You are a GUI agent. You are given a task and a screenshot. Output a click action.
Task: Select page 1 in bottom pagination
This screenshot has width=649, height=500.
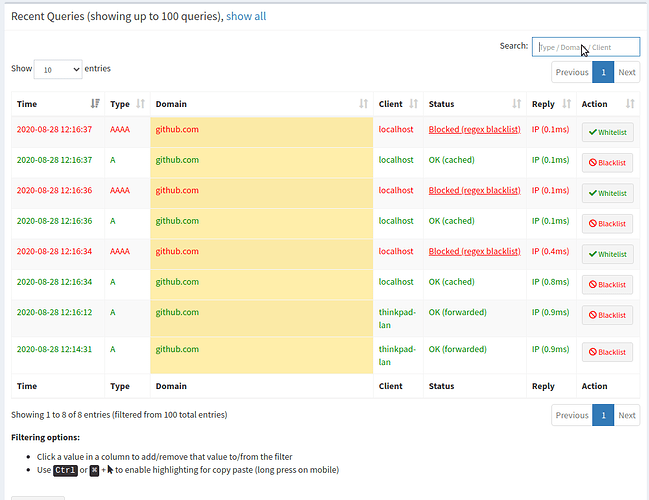click(x=603, y=415)
